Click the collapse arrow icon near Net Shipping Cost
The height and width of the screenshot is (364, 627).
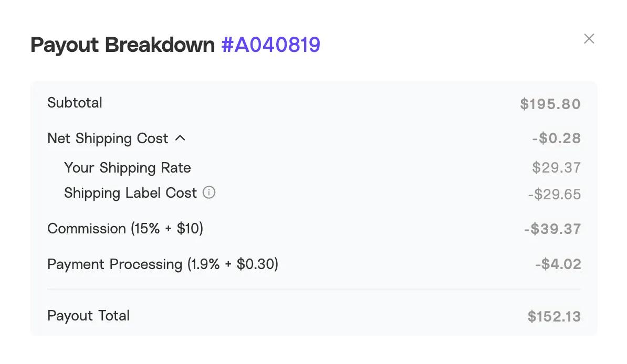coord(181,137)
